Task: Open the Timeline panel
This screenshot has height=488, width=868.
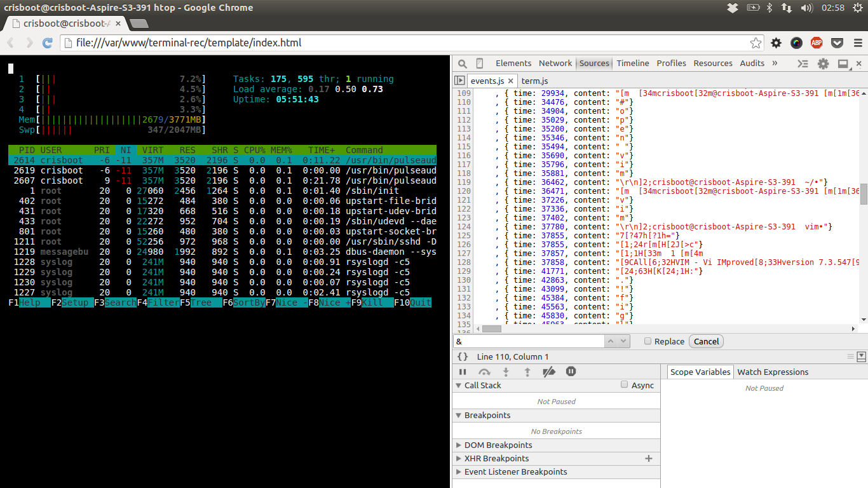Action: (x=633, y=63)
